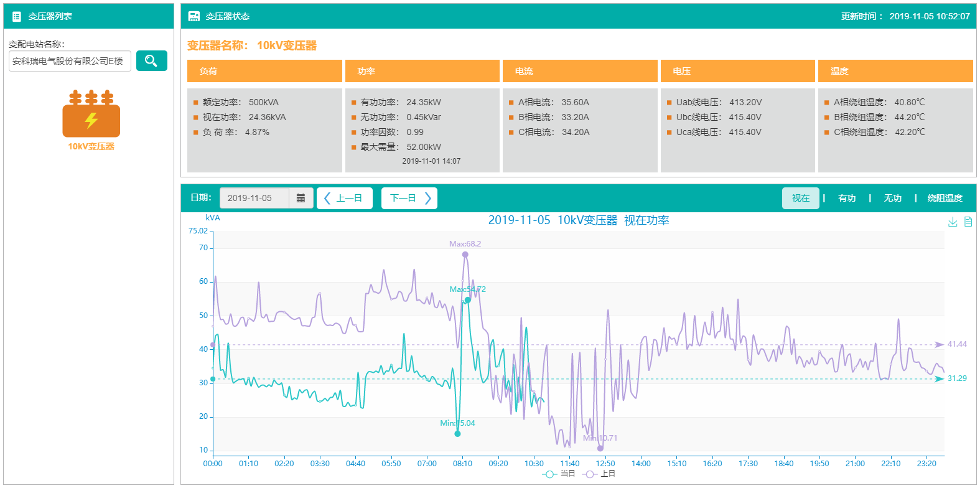Download the chart as image
The width and height of the screenshot is (980, 488).
953,222
